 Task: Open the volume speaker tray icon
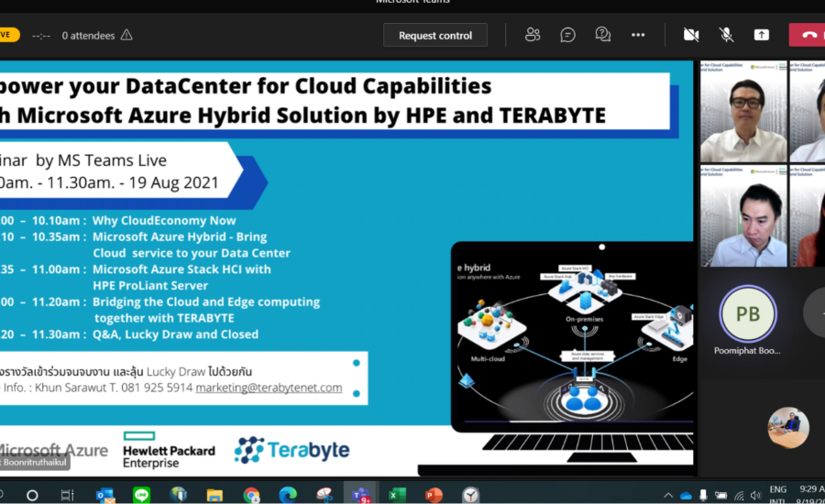[756, 495]
